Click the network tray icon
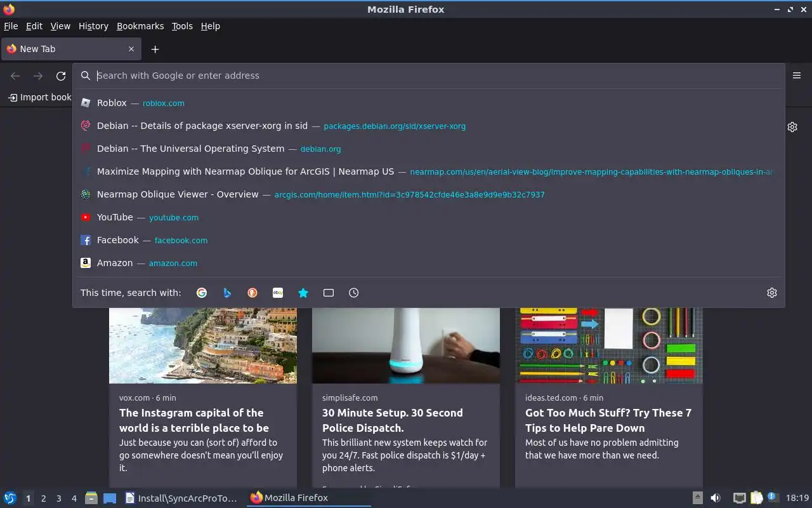The image size is (812, 508). [739, 498]
